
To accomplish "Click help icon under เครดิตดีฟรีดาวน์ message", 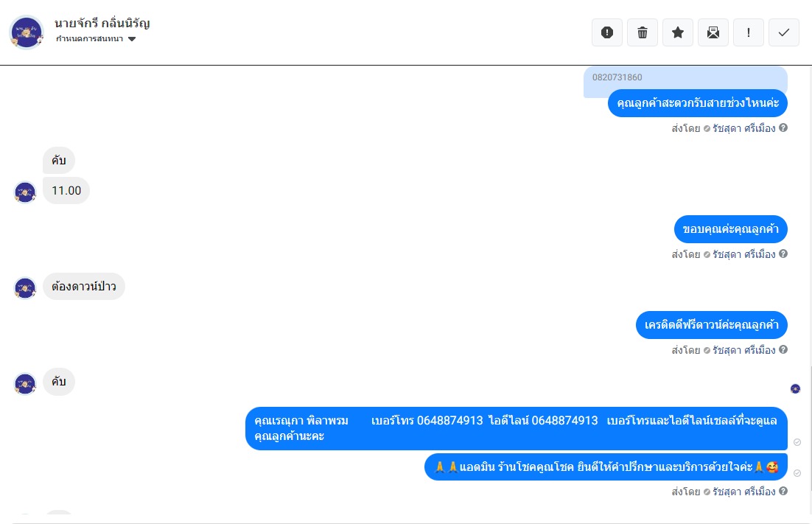I will 783,349.
